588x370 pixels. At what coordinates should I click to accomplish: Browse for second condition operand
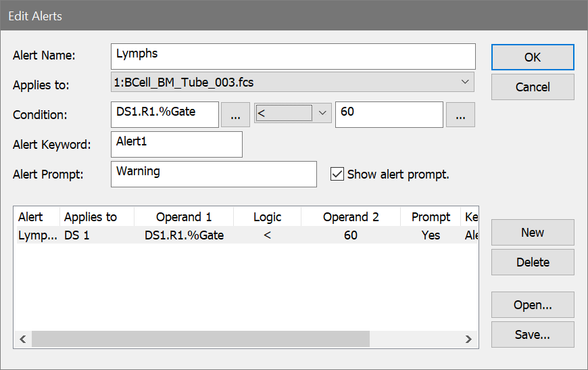(x=460, y=115)
